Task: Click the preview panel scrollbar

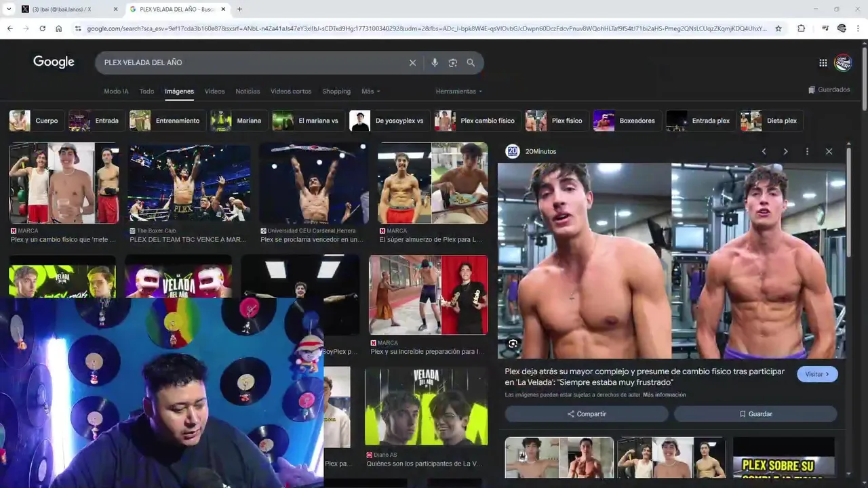Action: [x=848, y=203]
